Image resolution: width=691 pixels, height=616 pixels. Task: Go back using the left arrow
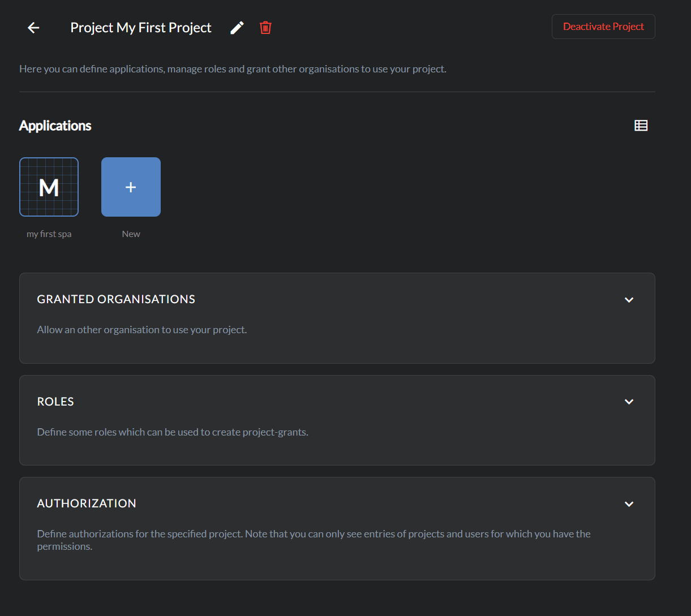[x=33, y=28]
